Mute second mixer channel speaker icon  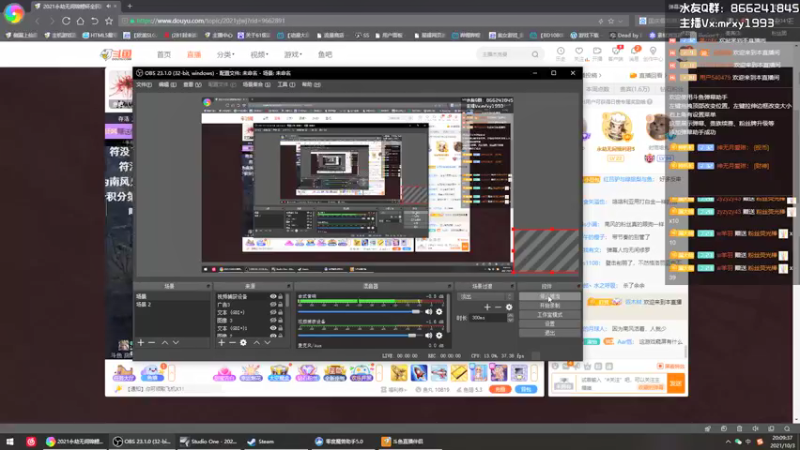[429, 336]
